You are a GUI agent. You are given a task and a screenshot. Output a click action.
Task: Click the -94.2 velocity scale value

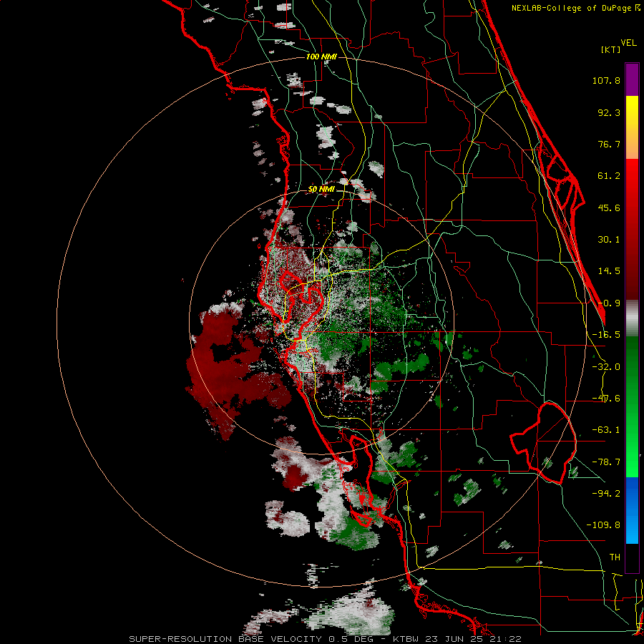point(606,493)
